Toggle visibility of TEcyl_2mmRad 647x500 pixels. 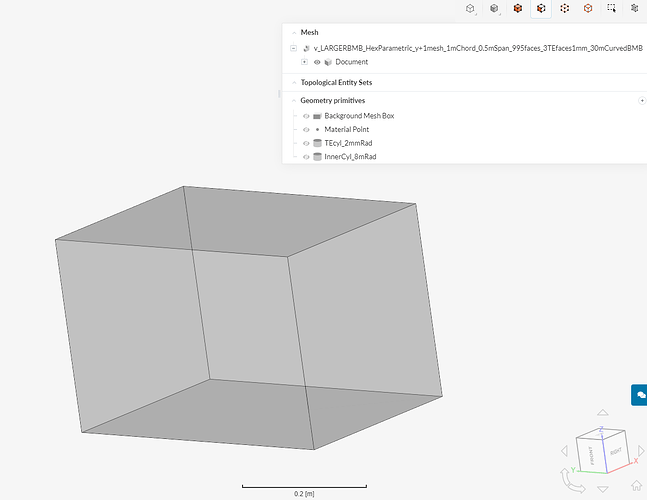[x=306, y=143]
